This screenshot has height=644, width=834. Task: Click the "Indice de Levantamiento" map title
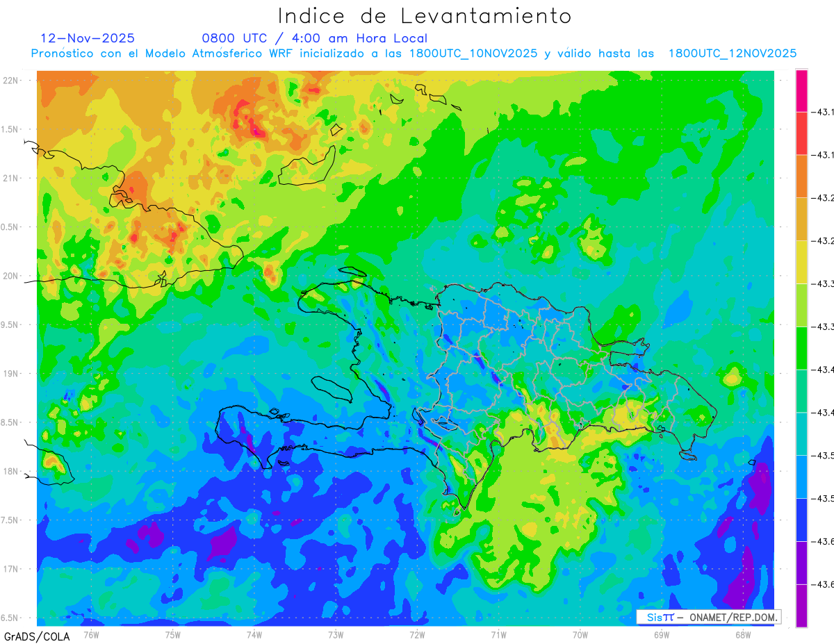click(x=425, y=15)
